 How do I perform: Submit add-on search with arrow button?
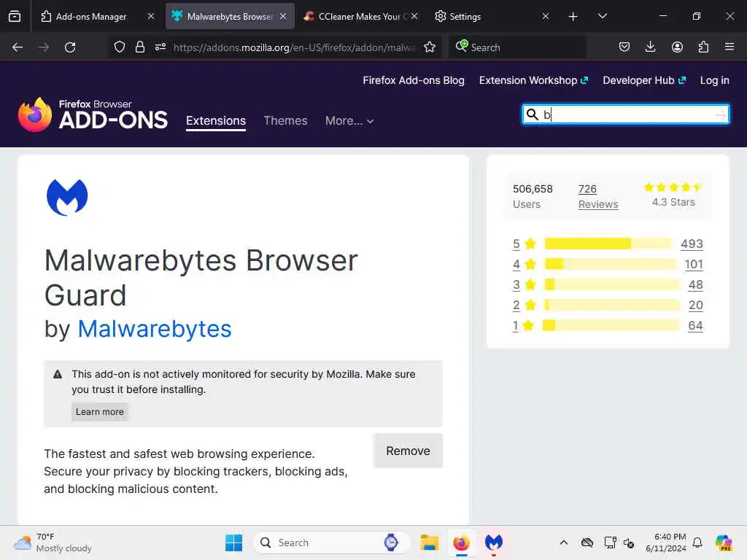tap(720, 114)
